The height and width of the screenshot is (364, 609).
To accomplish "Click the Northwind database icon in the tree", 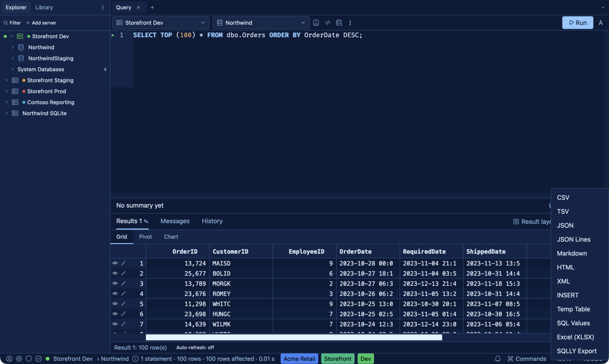I will (x=21, y=47).
